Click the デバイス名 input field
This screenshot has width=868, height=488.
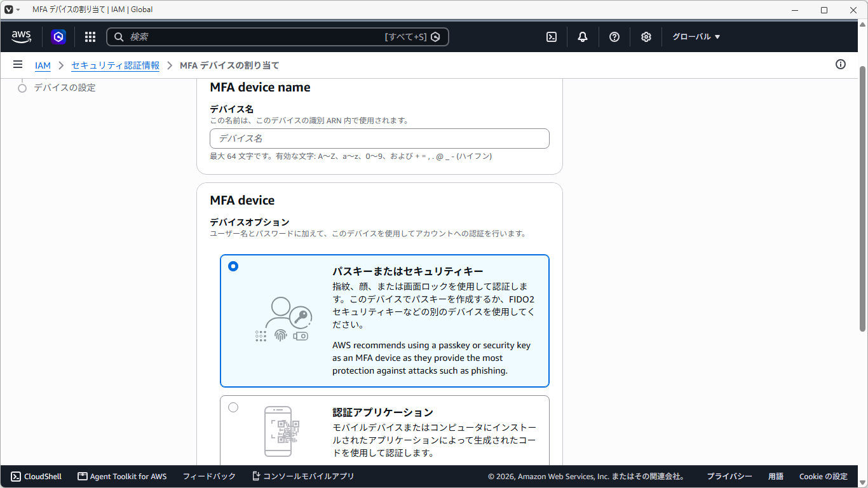pyautogui.click(x=379, y=139)
